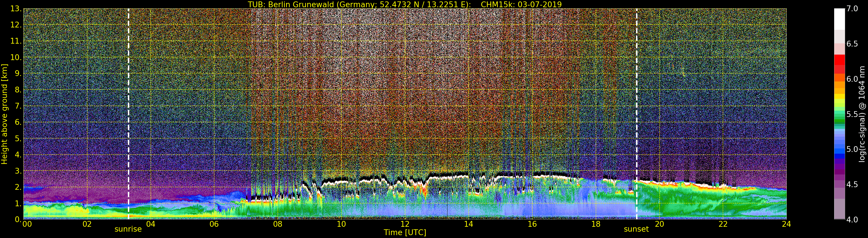Click the height tick label '4.' on the height axis

click(18, 155)
